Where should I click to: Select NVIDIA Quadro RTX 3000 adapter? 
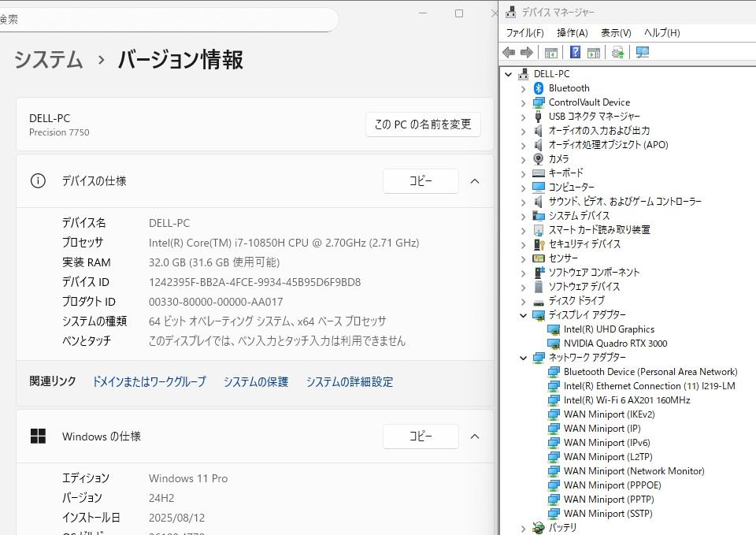pyautogui.click(x=615, y=344)
